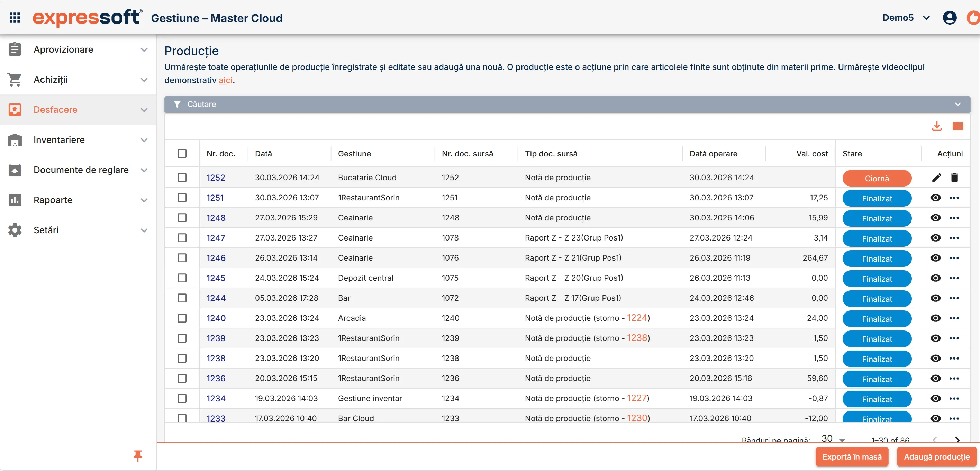Open more actions for document 1251
Screen dimensions: 980x471
coord(954,198)
